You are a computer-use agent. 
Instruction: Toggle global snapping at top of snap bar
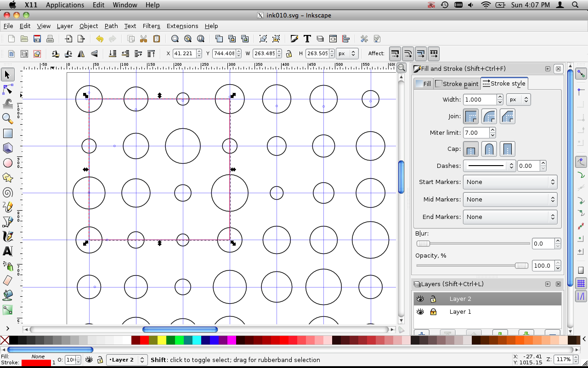click(581, 74)
